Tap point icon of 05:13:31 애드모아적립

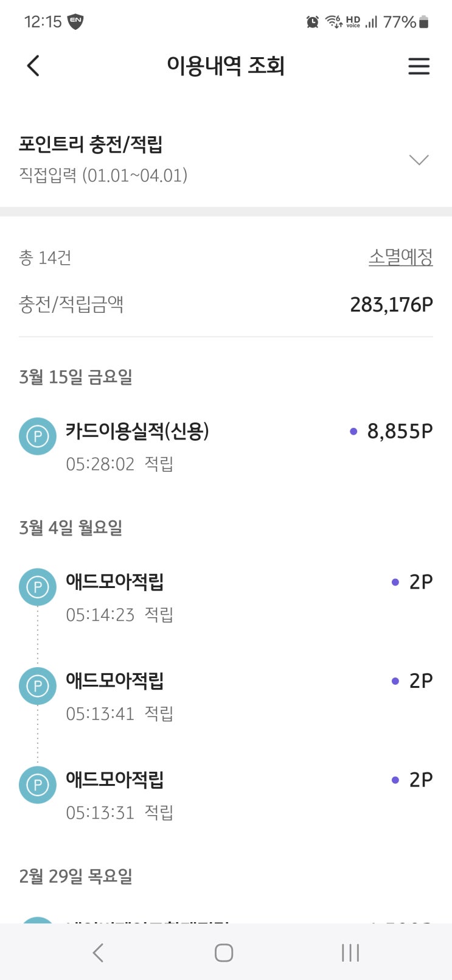[38, 785]
